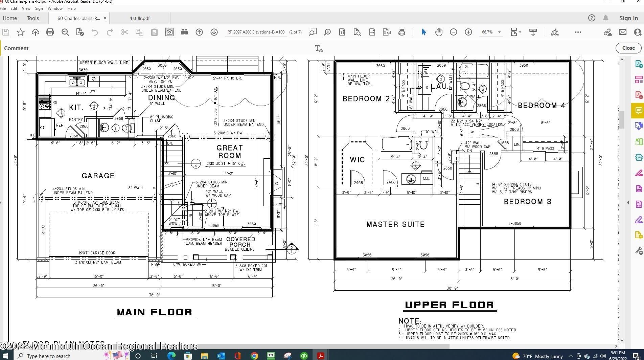
Task: Open the Window menu
Action: click(55, 8)
